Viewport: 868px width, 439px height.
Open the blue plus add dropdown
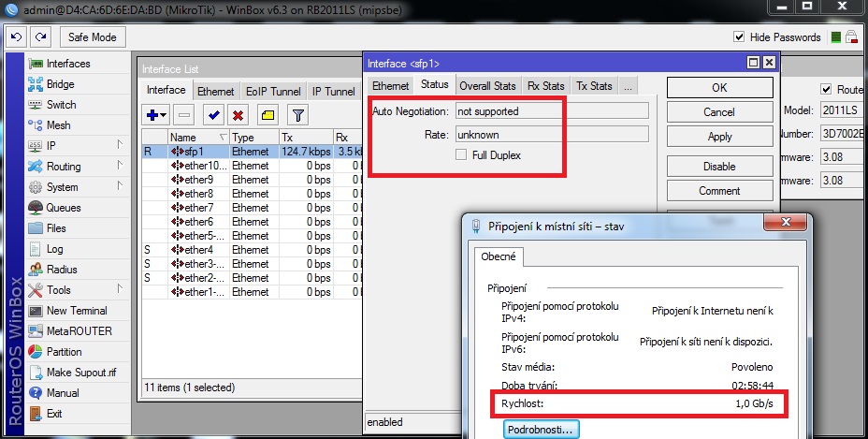coord(156,115)
